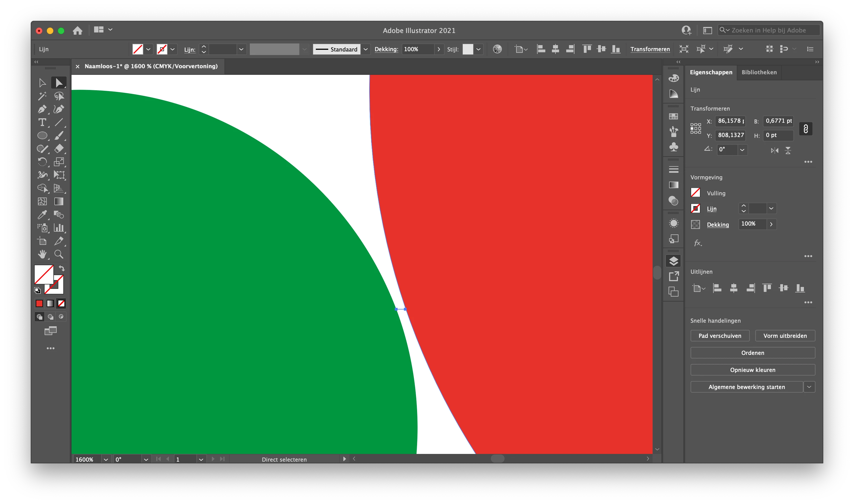Click the Vulling fill swatch in Vormgeving
854x504 pixels.
click(x=695, y=193)
